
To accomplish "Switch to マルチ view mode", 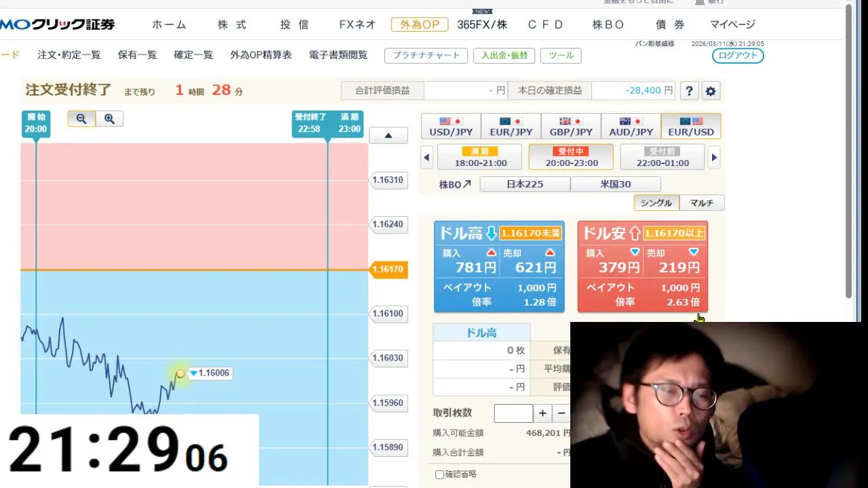I will tap(701, 203).
